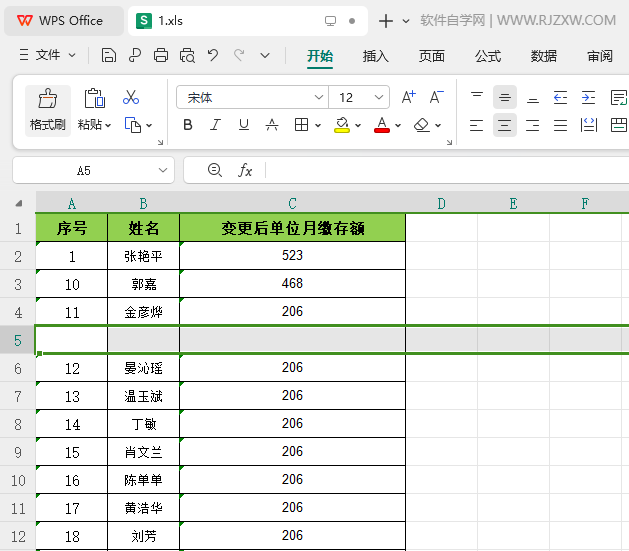Expand the quick access toolbar chevron
629x551 pixels.
[x=265, y=55]
